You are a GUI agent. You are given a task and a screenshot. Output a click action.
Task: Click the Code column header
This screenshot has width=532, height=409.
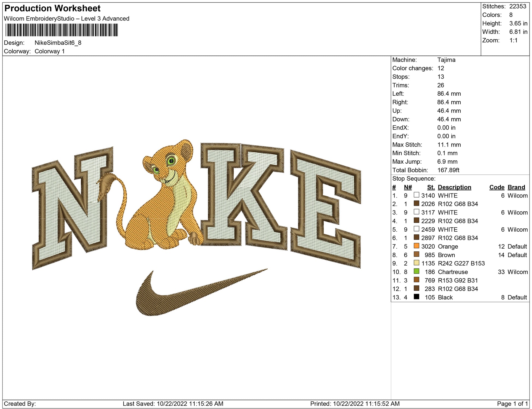tap(496, 187)
